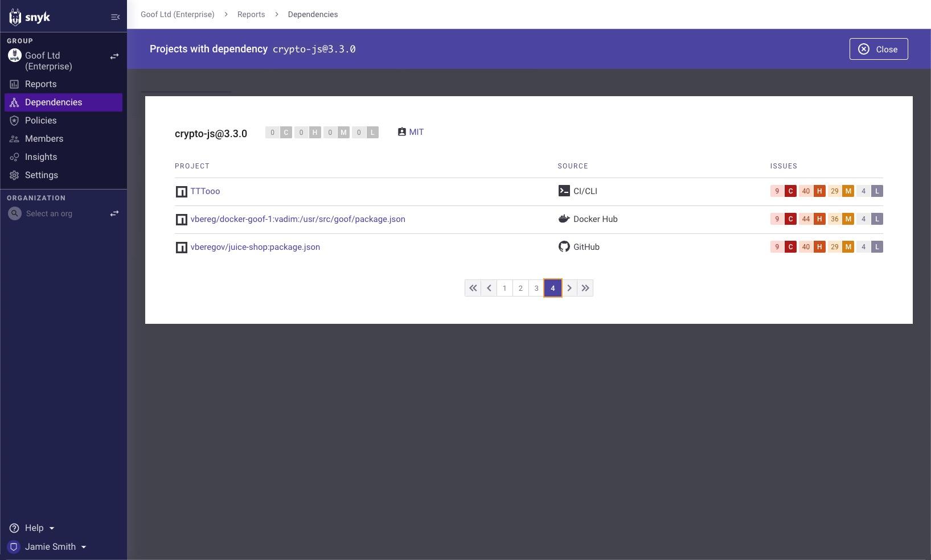Click the crypto-js@3.3.0 heading
Viewport: 931px width, 560px height.
(x=211, y=134)
